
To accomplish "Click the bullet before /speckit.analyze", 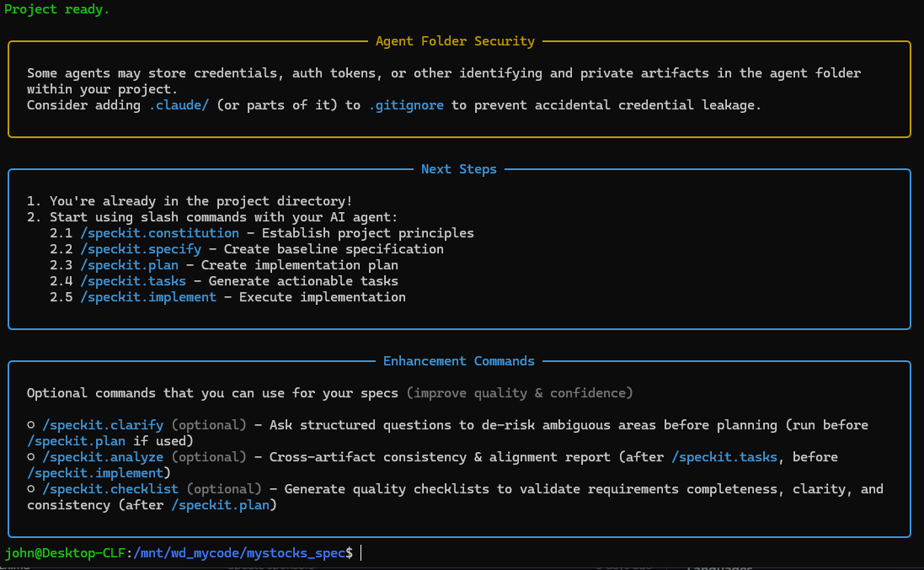I will coord(31,457).
